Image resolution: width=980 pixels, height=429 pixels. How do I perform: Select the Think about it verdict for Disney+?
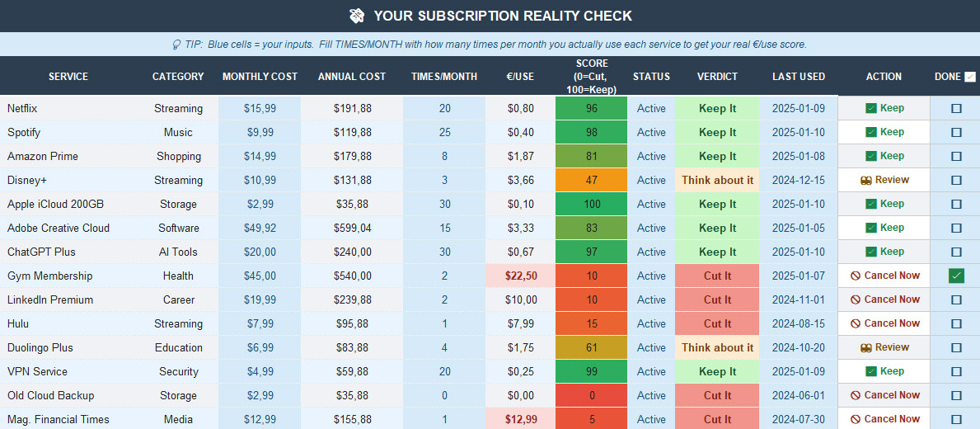(x=718, y=180)
